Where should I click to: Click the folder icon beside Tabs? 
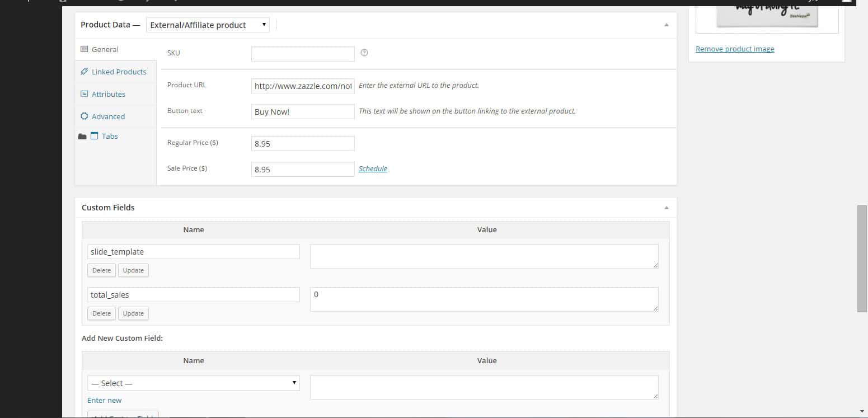click(82, 137)
